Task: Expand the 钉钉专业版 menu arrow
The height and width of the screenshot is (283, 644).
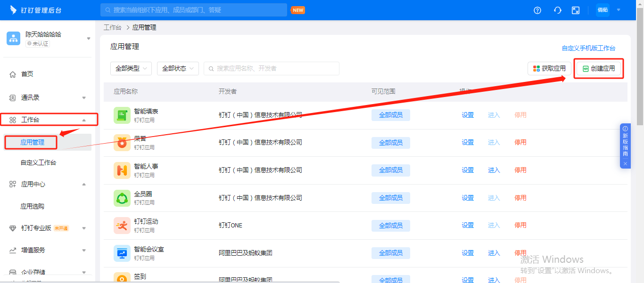Action: tap(84, 228)
